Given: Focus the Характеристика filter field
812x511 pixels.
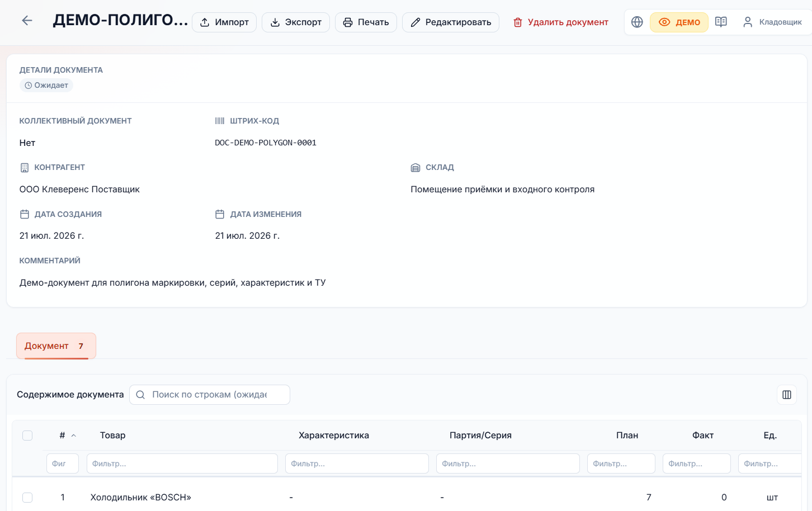Looking at the screenshot, I should click(357, 463).
